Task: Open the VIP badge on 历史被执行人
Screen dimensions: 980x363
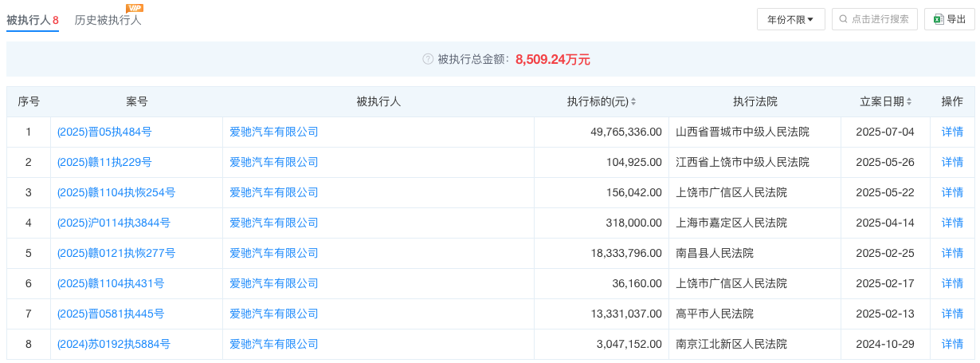Action: (x=135, y=8)
